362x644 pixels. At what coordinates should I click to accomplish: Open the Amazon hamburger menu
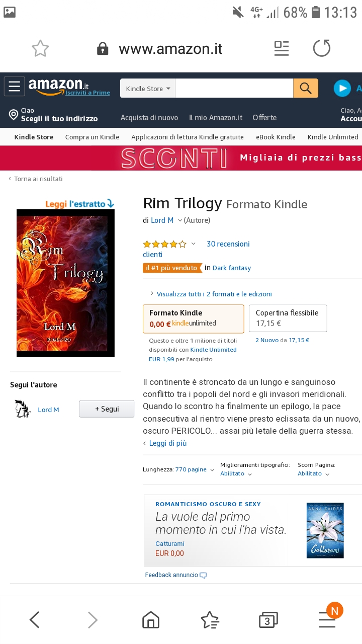click(x=14, y=87)
